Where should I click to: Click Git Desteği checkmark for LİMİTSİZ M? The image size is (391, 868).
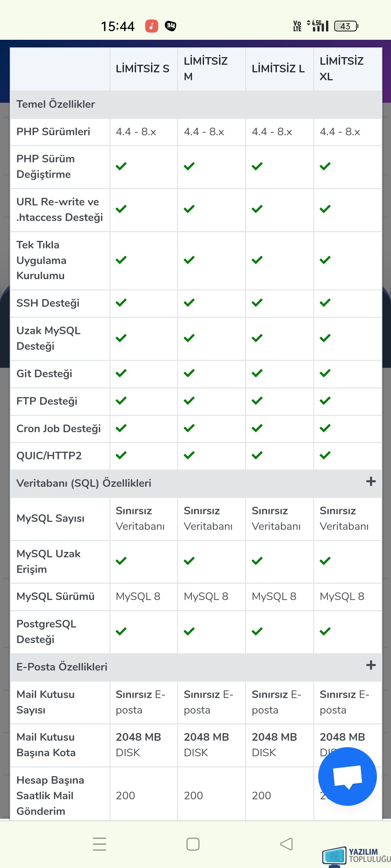[x=189, y=373]
